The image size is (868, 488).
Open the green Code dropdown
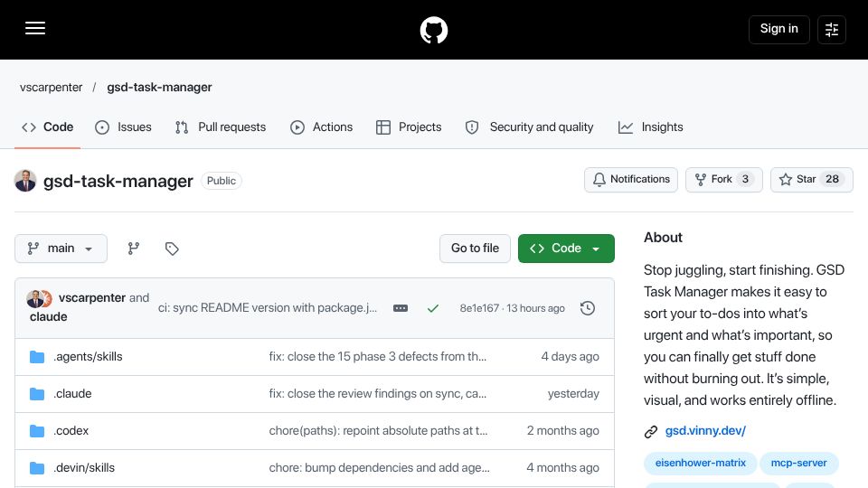[x=566, y=249]
